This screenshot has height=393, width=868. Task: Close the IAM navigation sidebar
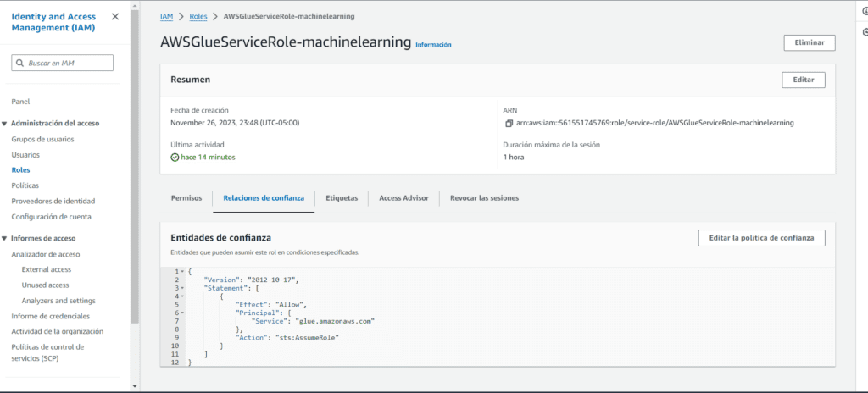pyautogui.click(x=115, y=17)
